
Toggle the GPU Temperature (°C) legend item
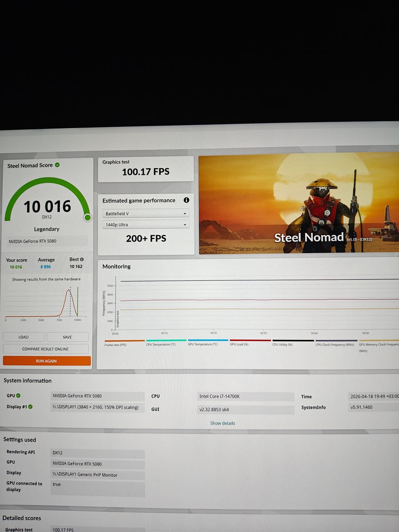coord(207,343)
